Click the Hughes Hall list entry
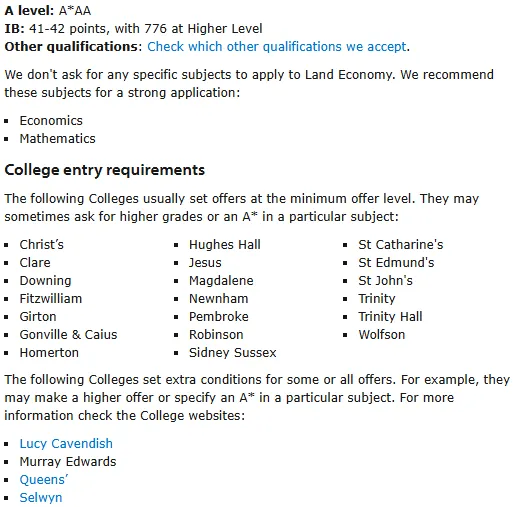The image size is (516, 507). [225, 245]
